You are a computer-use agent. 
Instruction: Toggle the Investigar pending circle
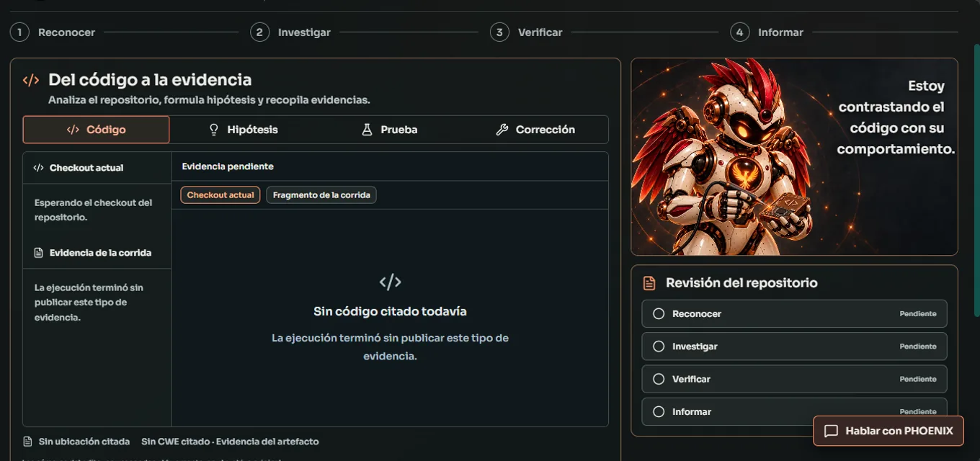pyautogui.click(x=658, y=346)
